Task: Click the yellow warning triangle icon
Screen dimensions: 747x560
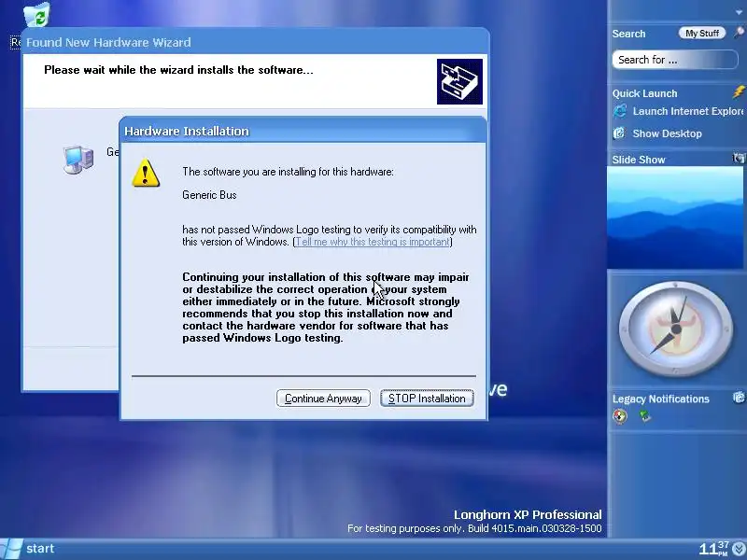Action: coord(146,174)
